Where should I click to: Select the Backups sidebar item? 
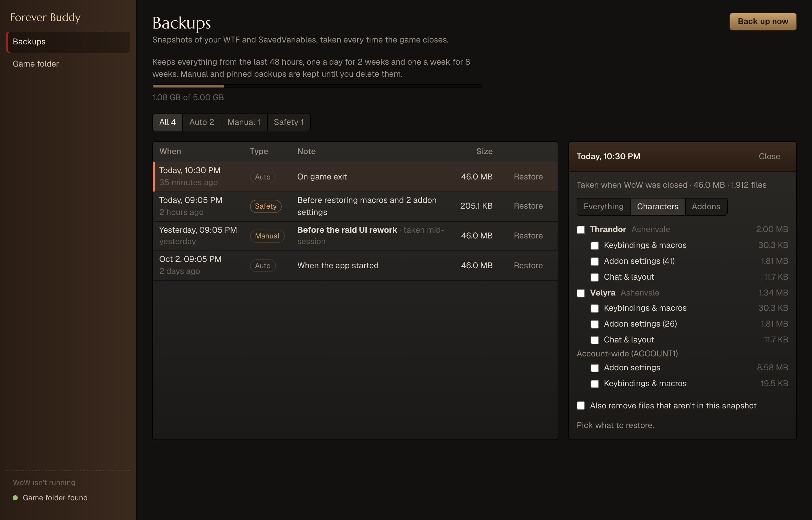point(68,42)
